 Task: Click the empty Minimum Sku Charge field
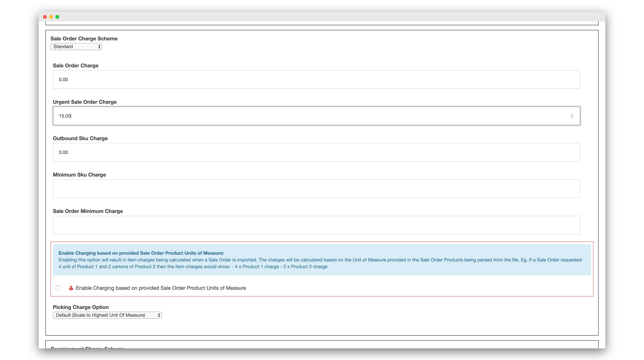[316, 189]
